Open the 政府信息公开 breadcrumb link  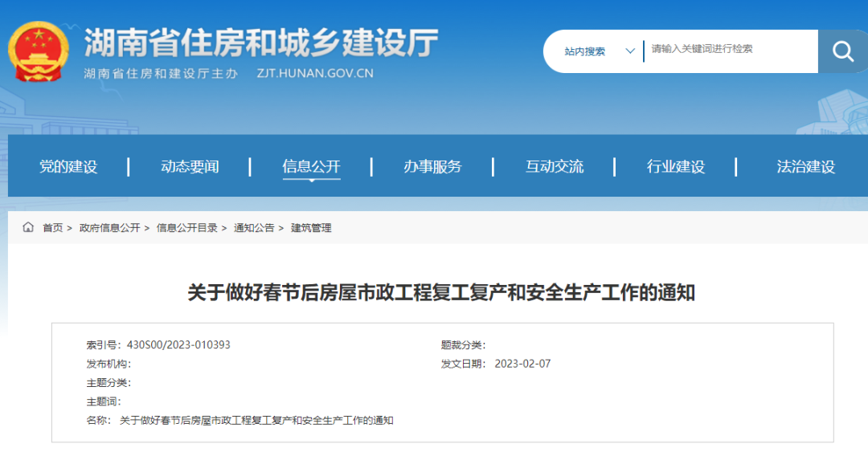[109, 228]
